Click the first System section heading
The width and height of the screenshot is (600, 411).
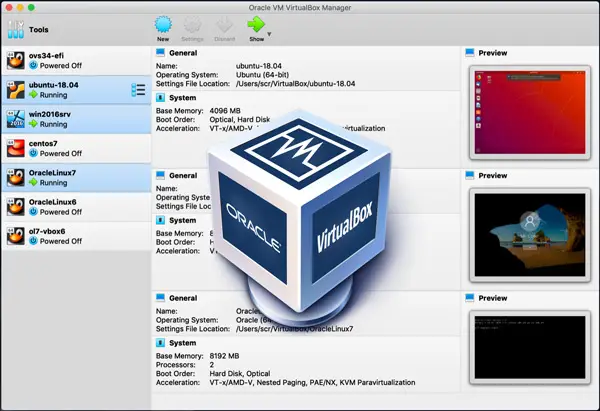(183, 98)
